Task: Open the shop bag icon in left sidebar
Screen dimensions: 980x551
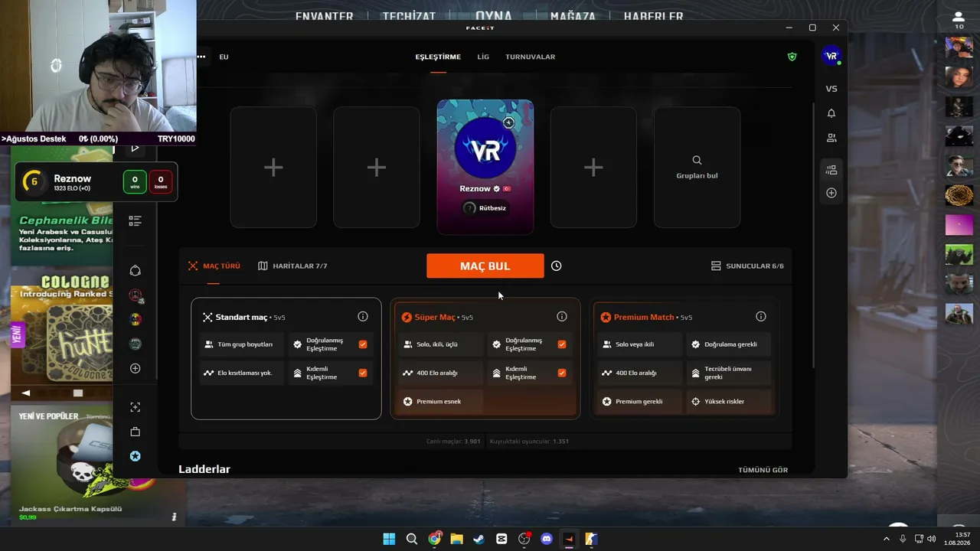Action: (x=136, y=432)
